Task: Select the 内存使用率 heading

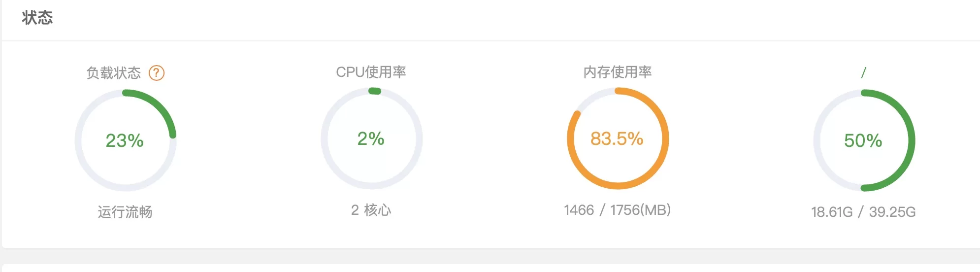Action: tap(618, 72)
